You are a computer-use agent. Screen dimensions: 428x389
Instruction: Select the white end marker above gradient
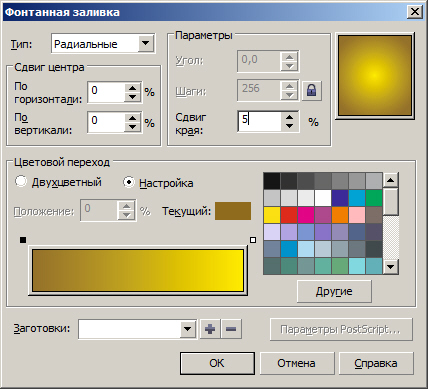tap(253, 240)
